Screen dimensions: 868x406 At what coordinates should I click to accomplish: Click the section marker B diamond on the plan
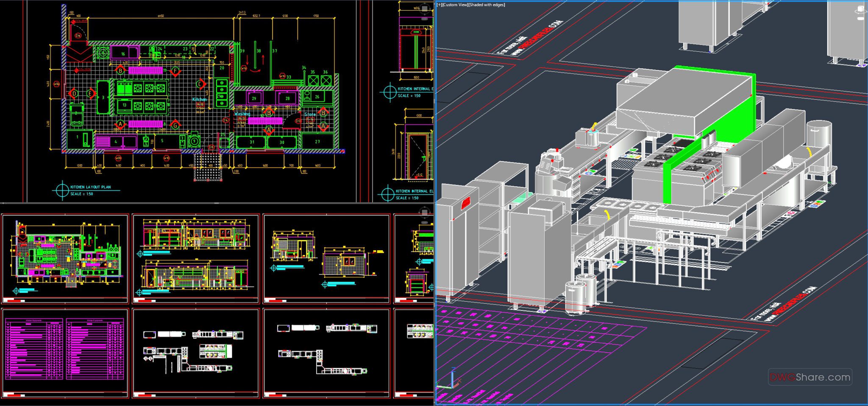120,70
